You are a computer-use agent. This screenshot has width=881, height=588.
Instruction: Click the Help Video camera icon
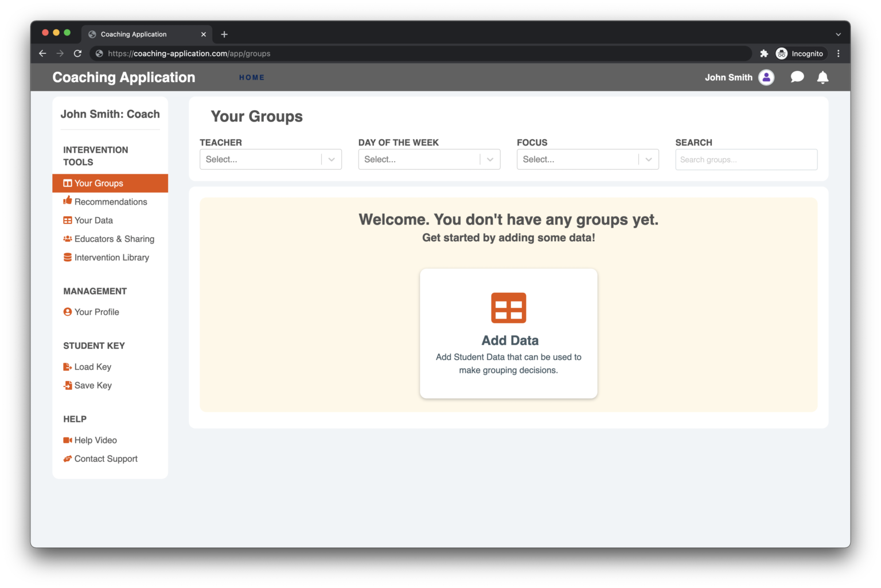click(67, 440)
